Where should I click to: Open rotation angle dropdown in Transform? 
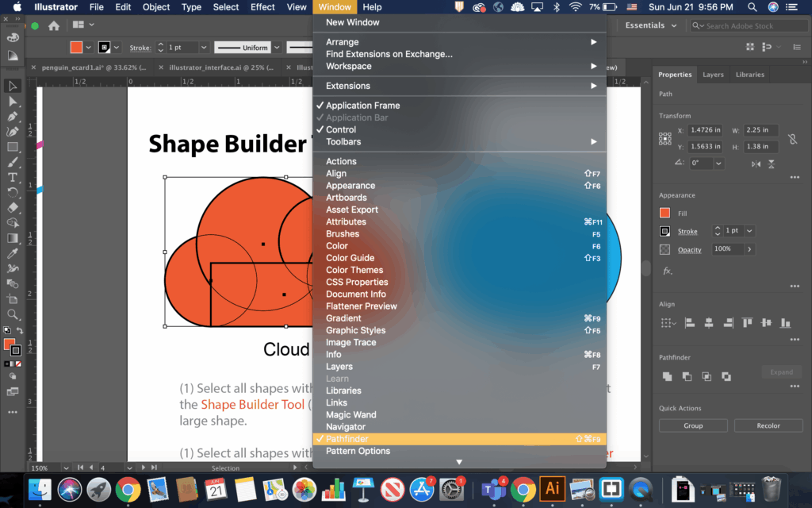pos(718,164)
